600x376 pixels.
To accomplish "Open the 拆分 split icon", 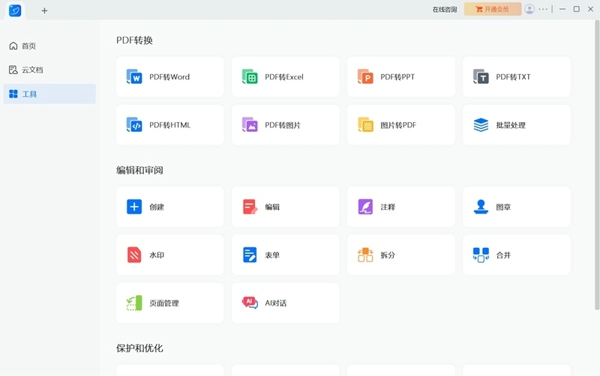I will pyautogui.click(x=365, y=255).
